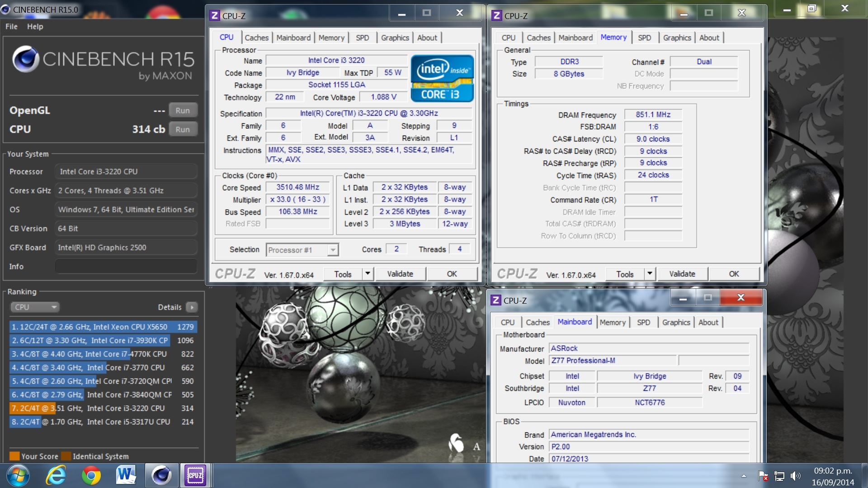Open About tab in Memory CPU-Z window
The height and width of the screenshot is (488, 868).
tap(709, 38)
